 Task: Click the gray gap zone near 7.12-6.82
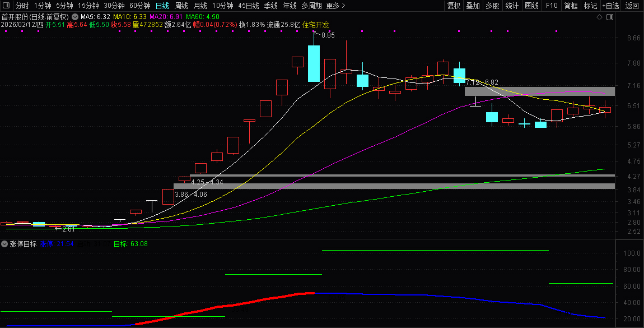[x=540, y=91]
